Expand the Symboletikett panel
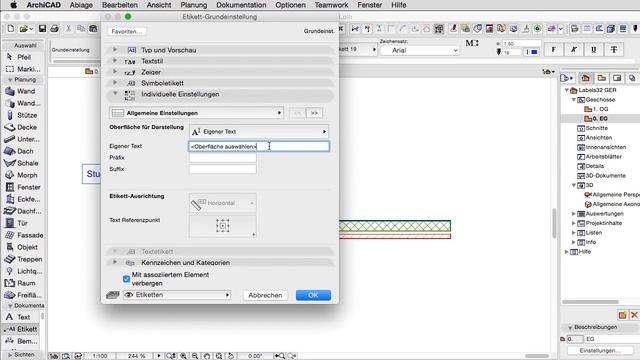Screen dimensions: 640x360 (115, 82)
